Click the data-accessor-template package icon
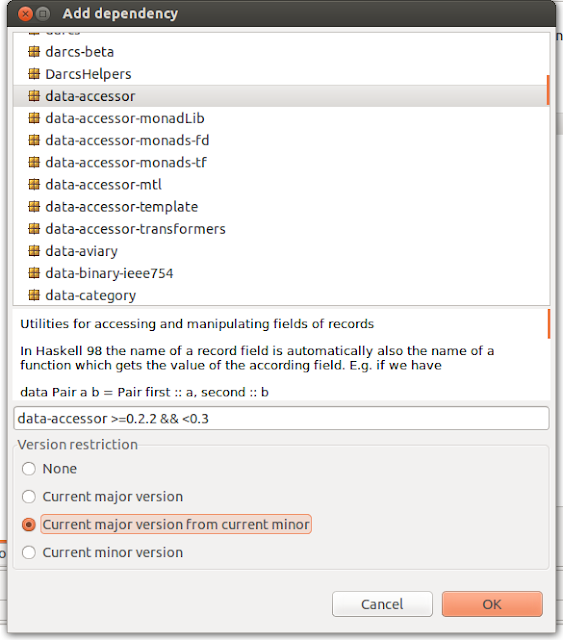 point(34,207)
